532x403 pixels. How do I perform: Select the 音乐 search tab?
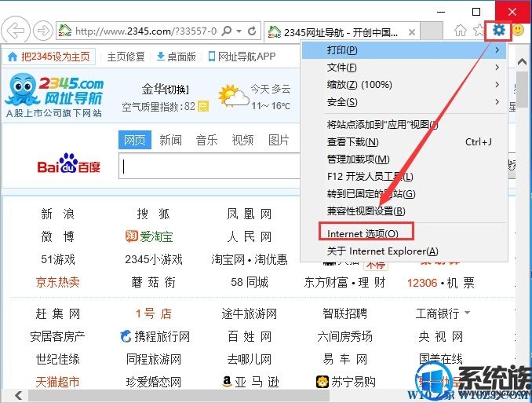tap(206, 140)
